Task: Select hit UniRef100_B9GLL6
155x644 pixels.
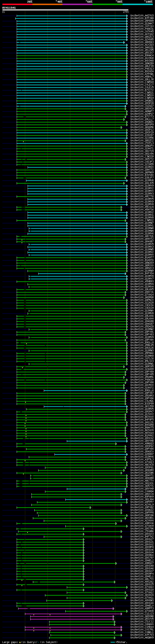Action: 142,390
